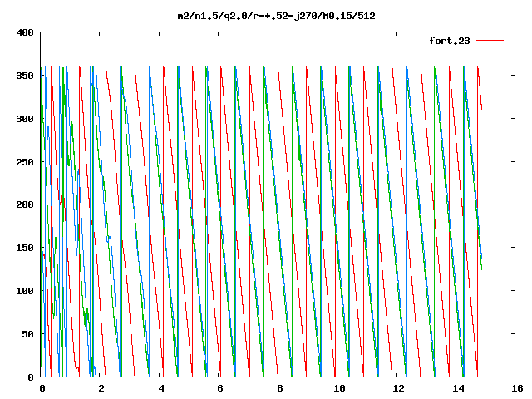Click x-axis label 12
Viewport: 532px width, 399px height.
398,388
